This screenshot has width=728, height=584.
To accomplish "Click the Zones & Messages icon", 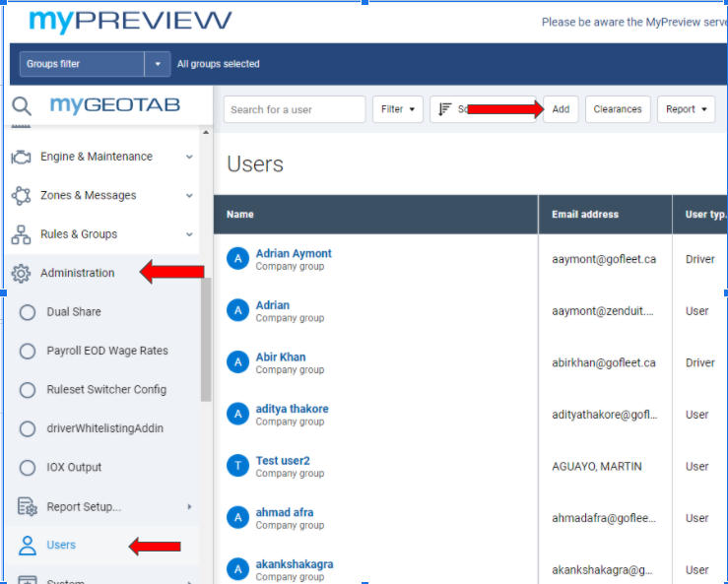I will (21, 195).
